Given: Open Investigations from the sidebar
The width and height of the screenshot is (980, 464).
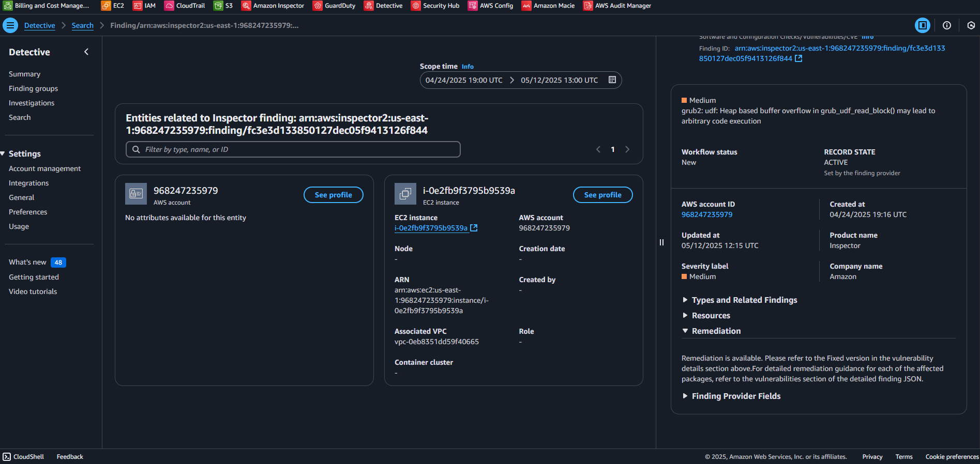Looking at the screenshot, I should pos(32,103).
